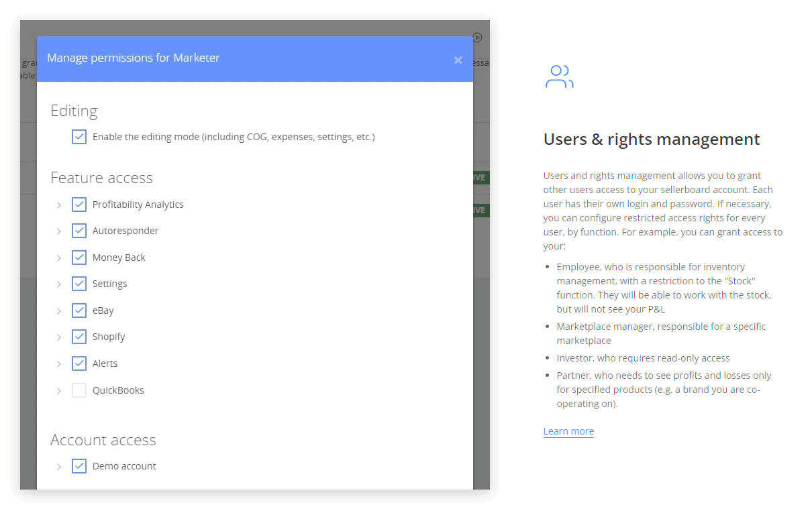Toggle the Demo account checkbox
The width and height of the screenshot is (812, 507).
(79, 466)
